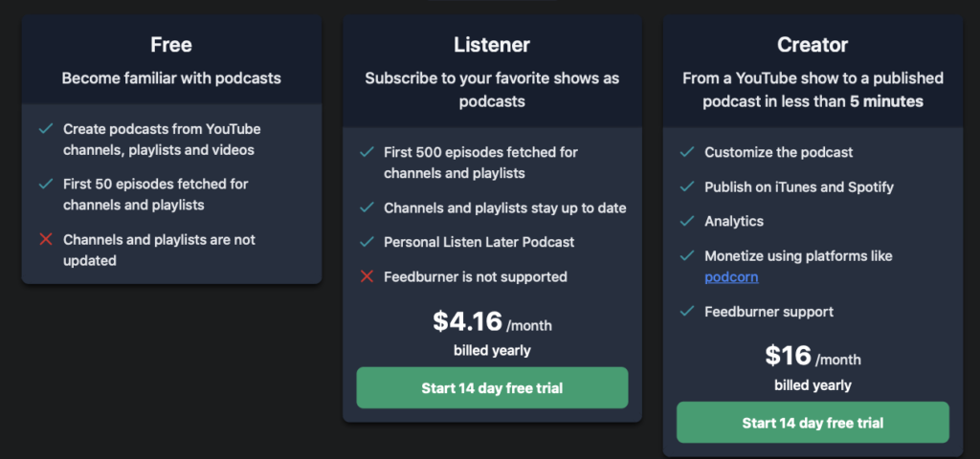The width and height of the screenshot is (980, 459).
Task: Click the Free plan heading
Action: point(171,45)
